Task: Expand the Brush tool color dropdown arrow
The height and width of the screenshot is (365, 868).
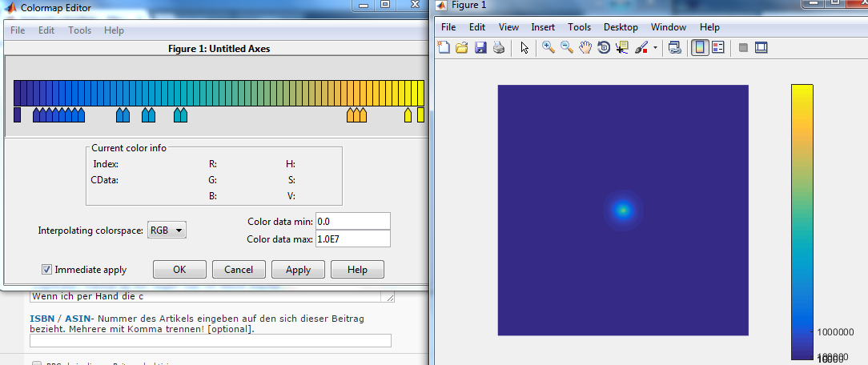Action: coord(656,48)
